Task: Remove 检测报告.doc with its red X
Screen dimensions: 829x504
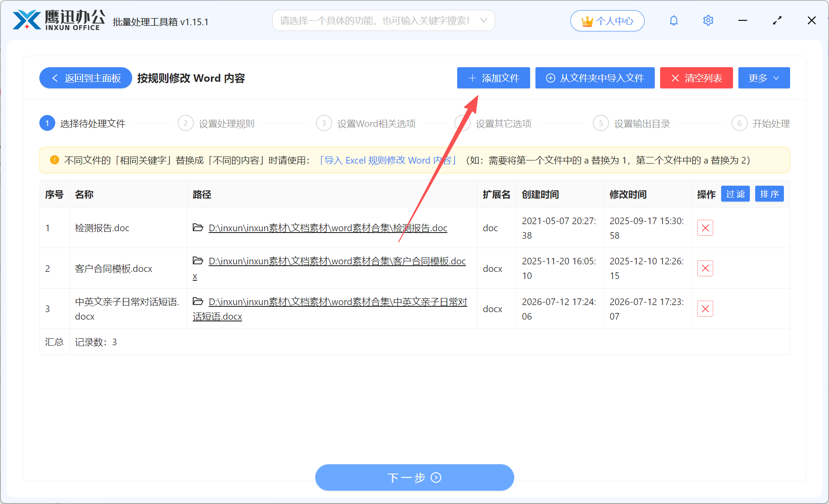Action: tap(705, 228)
